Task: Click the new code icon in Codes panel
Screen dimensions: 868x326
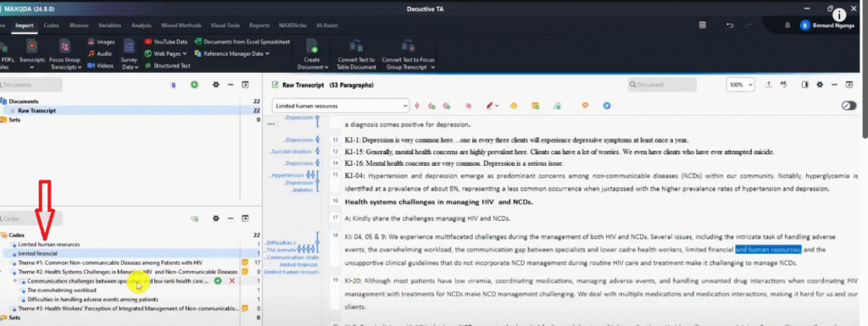Action: 194,218
